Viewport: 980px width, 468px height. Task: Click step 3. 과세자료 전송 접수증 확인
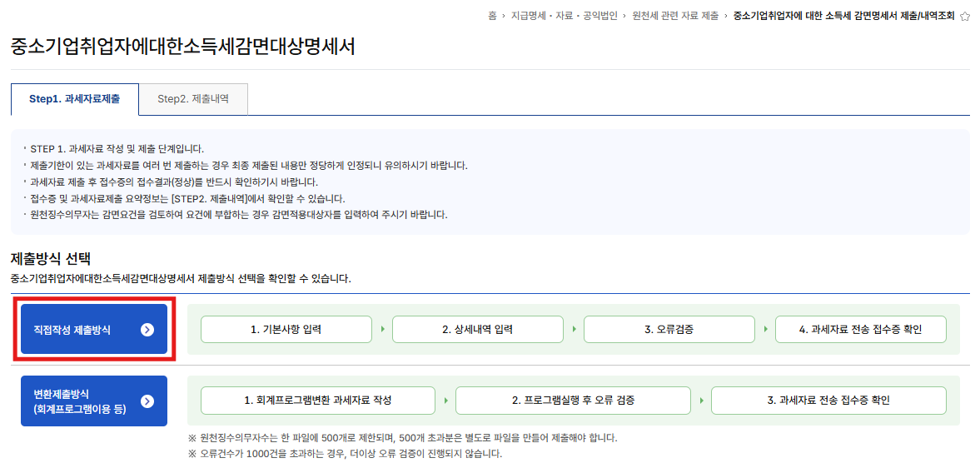pos(828,401)
